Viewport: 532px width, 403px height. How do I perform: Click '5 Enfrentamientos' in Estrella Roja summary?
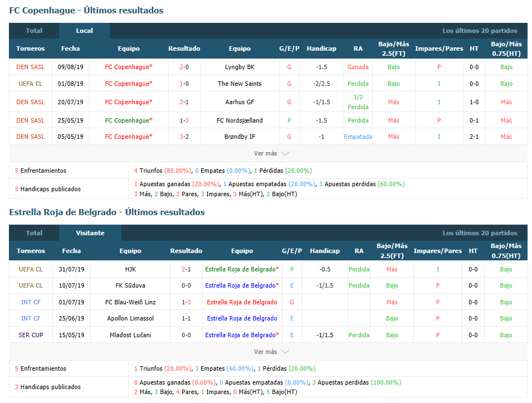(40, 368)
